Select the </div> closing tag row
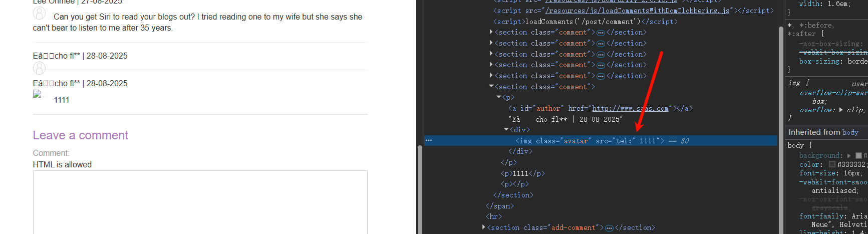Screen dimensions: 868x234 click(x=519, y=151)
